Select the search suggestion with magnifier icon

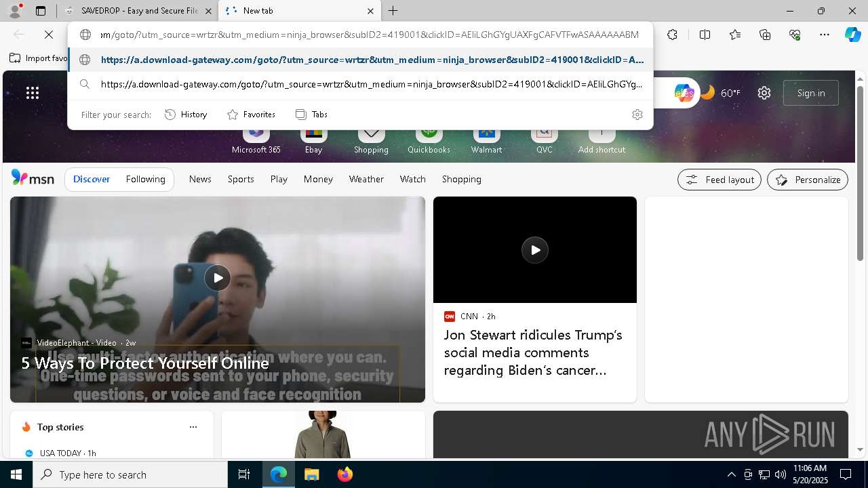pyautogui.click(x=360, y=84)
